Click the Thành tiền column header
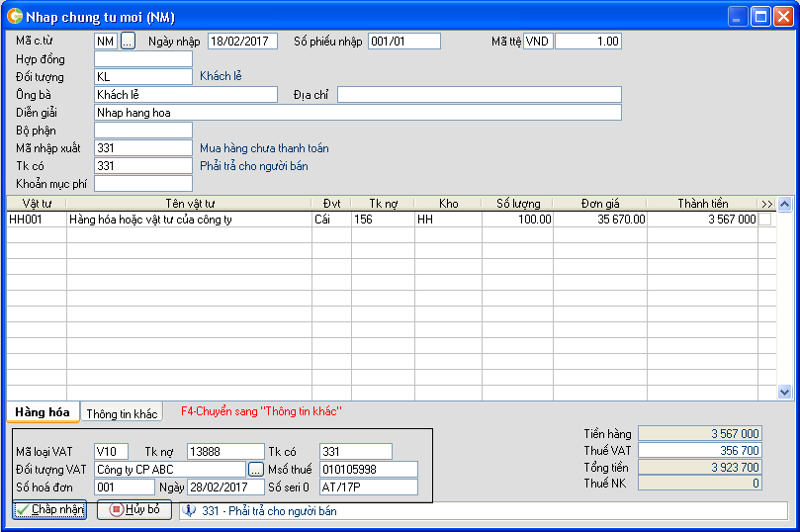 pos(702,204)
